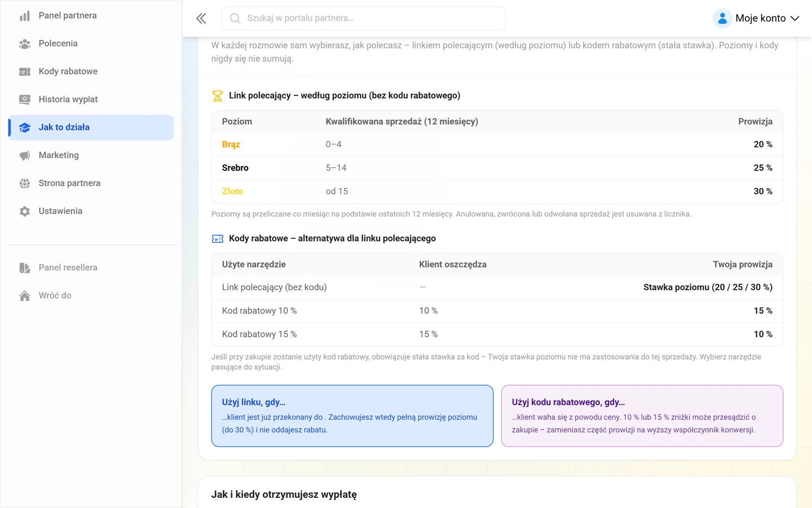
Task: Open the Panel partnera menu item
Action: [x=91, y=16]
